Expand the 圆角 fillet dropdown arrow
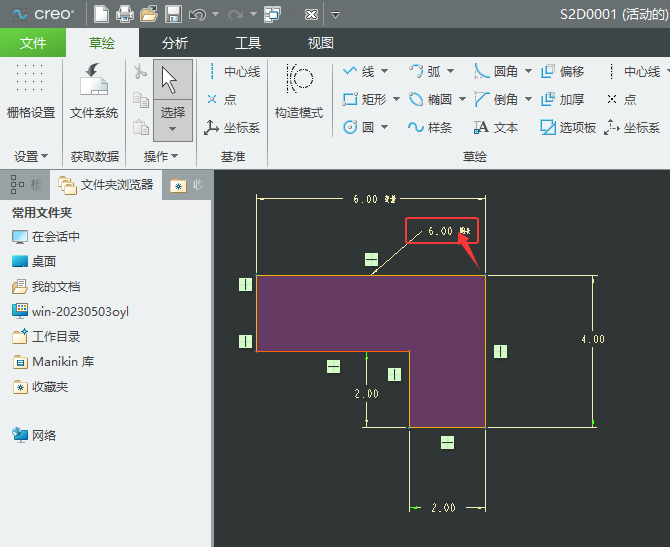670x547 pixels. [x=529, y=71]
